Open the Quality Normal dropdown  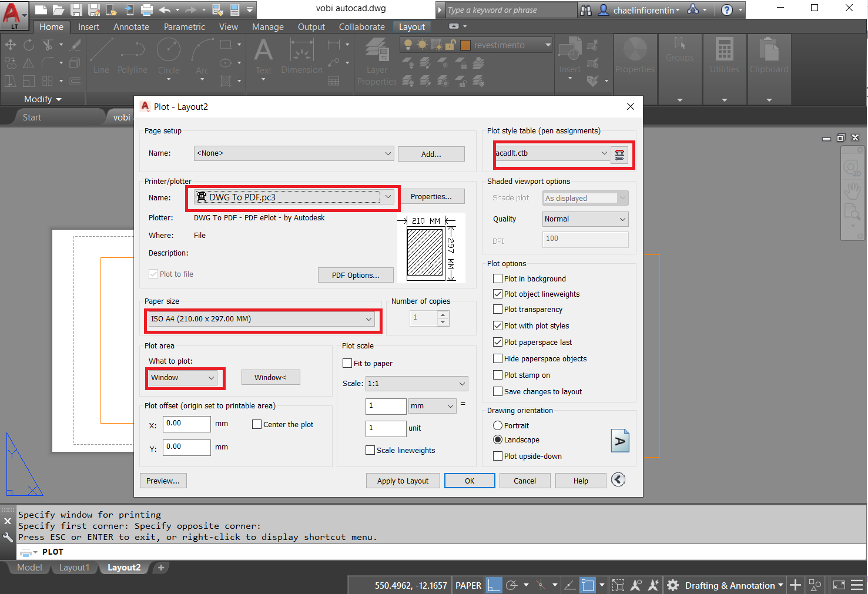585,219
